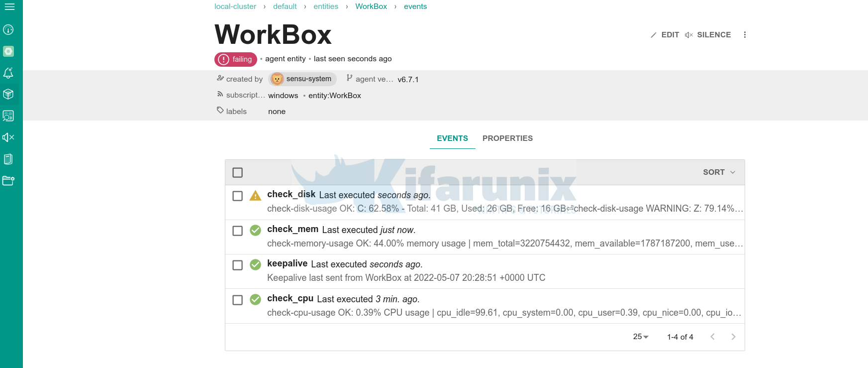Click the v6.7.1 agent version text

click(x=408, y=80)
